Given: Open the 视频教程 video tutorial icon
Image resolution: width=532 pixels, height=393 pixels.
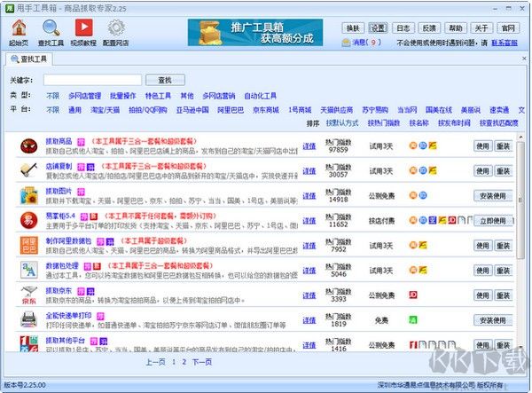Looking at the screenshot, I should (x=82, y=30).
